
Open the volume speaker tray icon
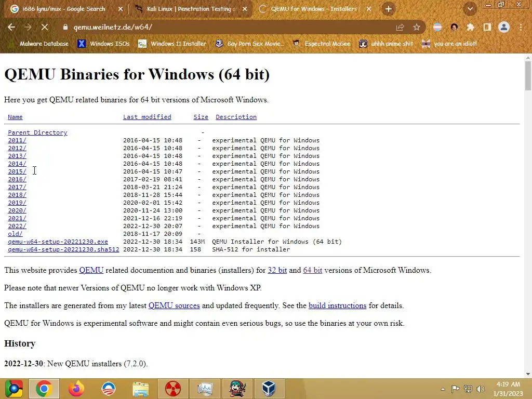pos(481,389)
